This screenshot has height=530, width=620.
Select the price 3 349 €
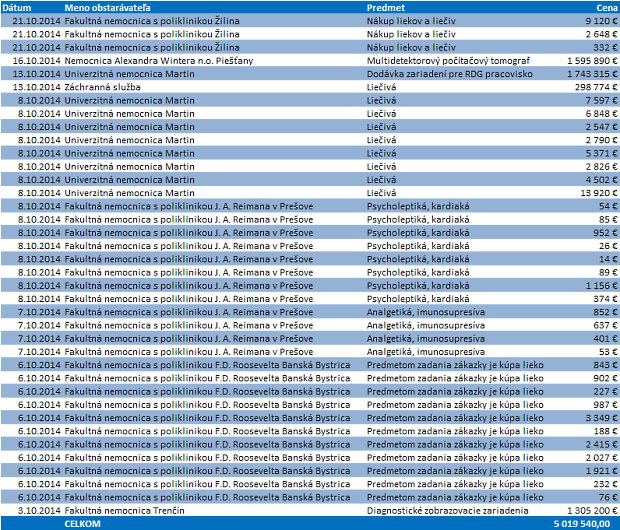coord(601,418)
